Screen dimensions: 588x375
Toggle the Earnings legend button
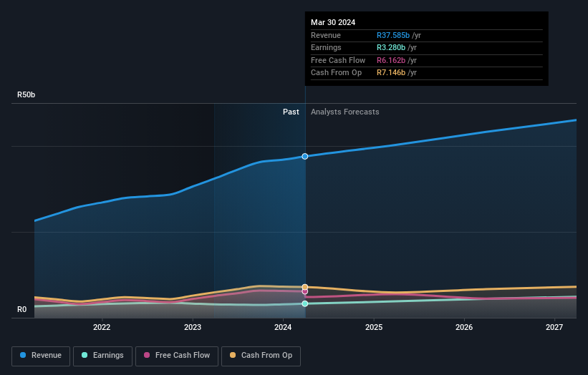[x=102, y=356]
